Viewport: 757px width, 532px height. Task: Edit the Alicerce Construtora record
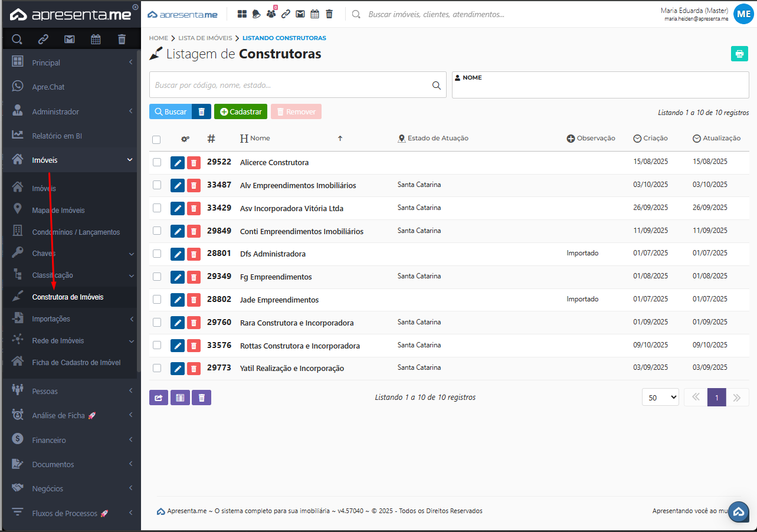pyautogui.click(x=178, y=163)
